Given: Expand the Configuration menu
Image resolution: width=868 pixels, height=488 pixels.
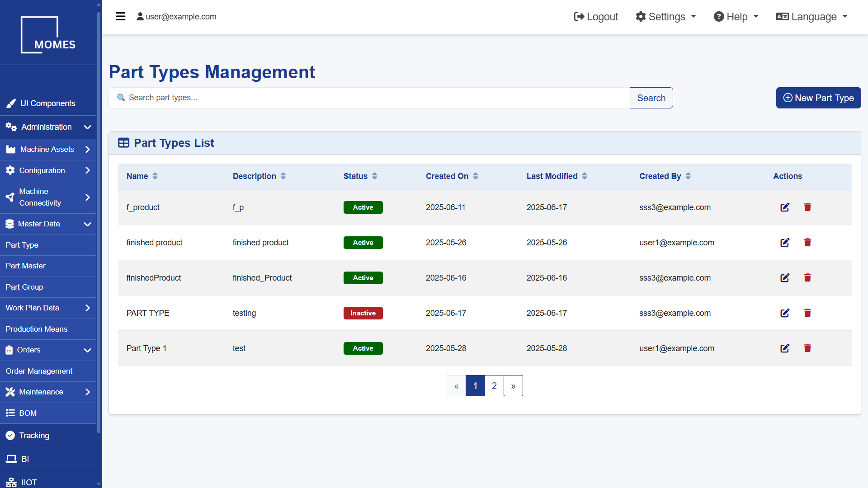Looking at the screenshot, I should coord(48,170).
